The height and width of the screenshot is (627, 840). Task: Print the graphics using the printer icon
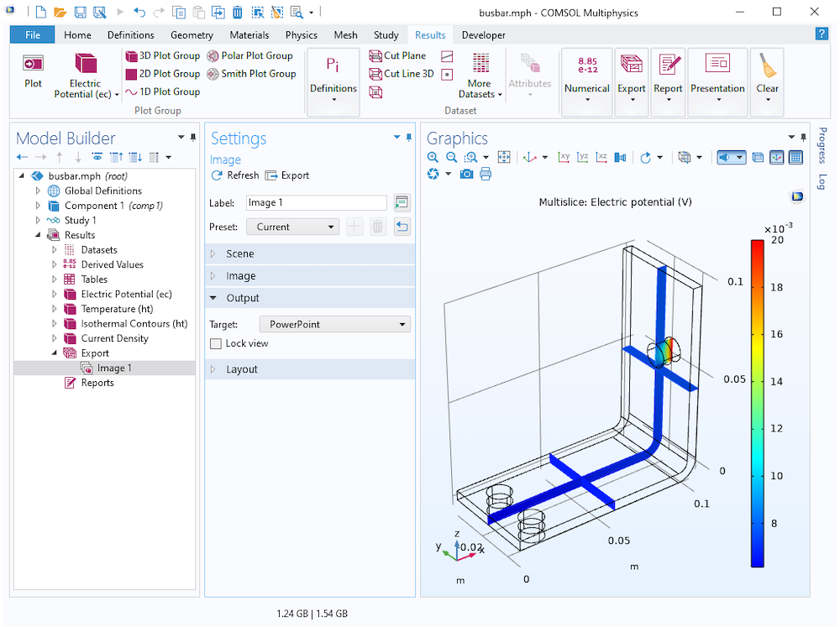[486, 174]
